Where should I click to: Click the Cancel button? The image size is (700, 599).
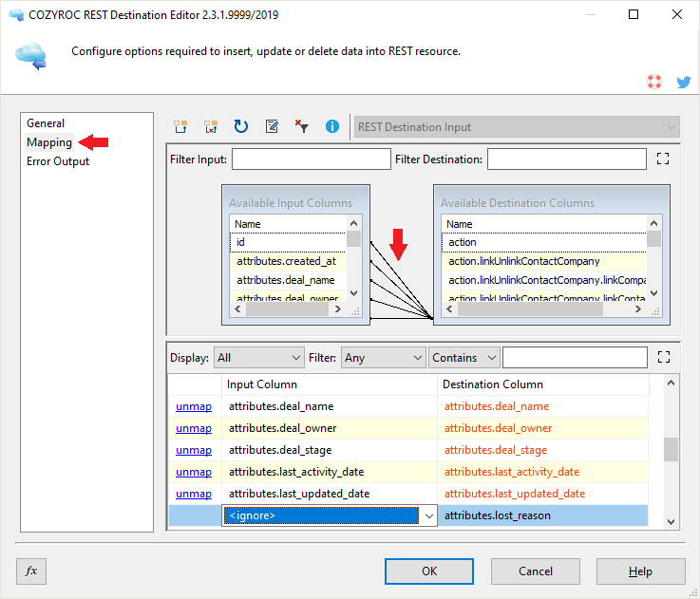coord(536,571)
